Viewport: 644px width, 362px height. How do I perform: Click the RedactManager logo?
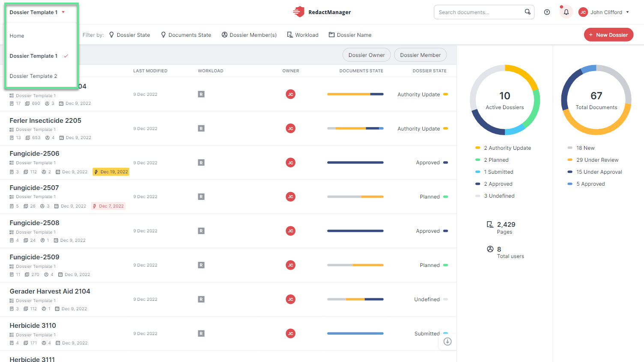coord(322,12)
